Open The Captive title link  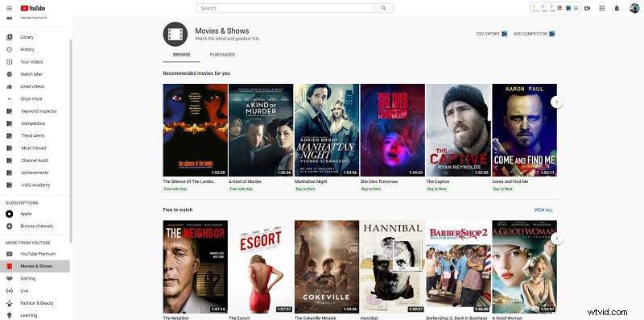point(438,181)
